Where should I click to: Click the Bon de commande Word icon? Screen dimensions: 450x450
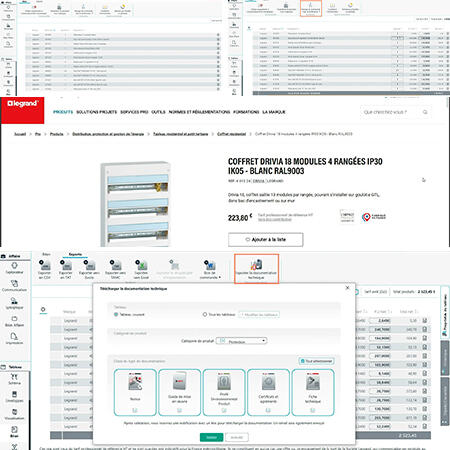click(x=210, y=266)
